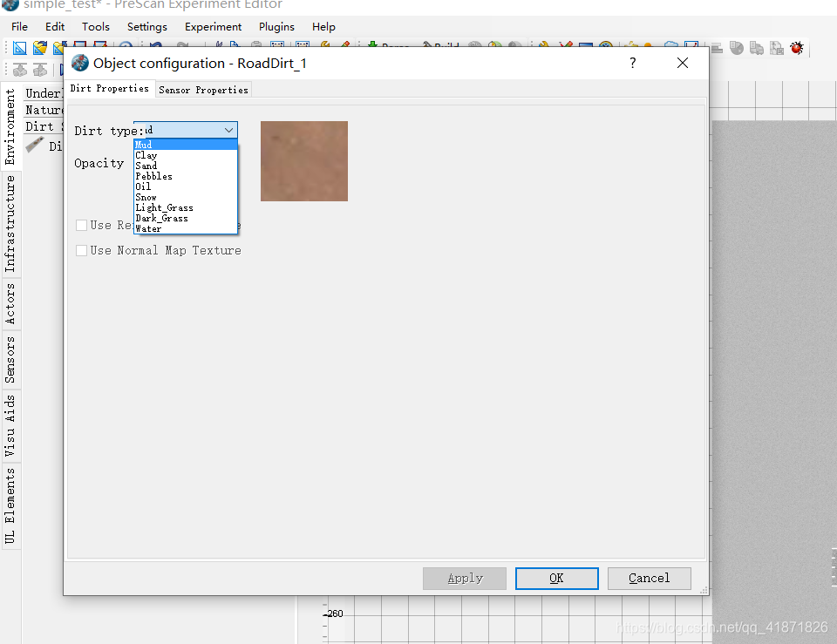Click the Object configuration dialog title icon
Image resolution: width=837 pixels, height=644 pixels.
(x=80, y=63)
